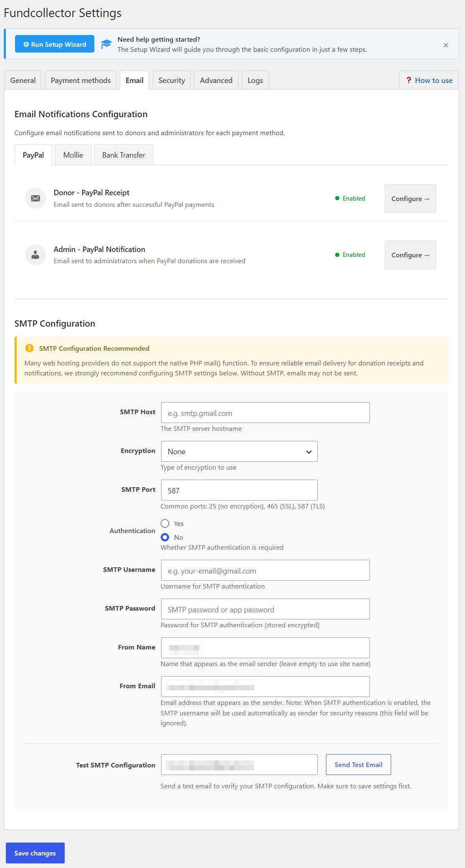Click SMTP Configuration Recommended heading
The image size is (465, 868).
coord(94,348)
